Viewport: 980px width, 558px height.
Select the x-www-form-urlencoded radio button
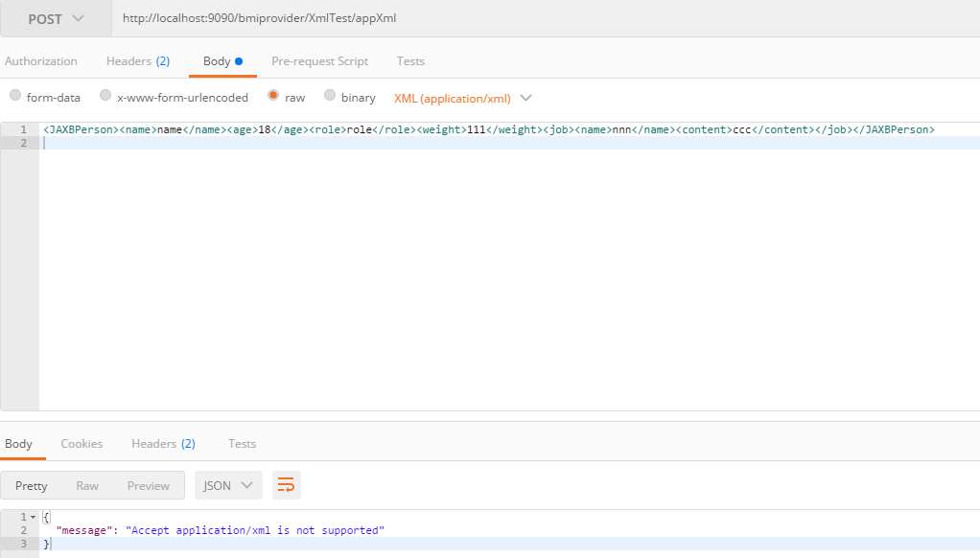(x=105, y=95)
